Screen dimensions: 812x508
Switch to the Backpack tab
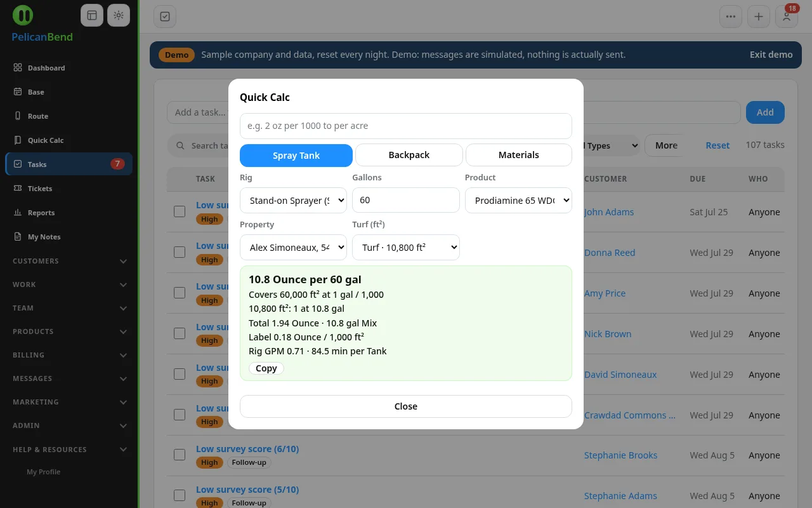(x=409, y=155)
